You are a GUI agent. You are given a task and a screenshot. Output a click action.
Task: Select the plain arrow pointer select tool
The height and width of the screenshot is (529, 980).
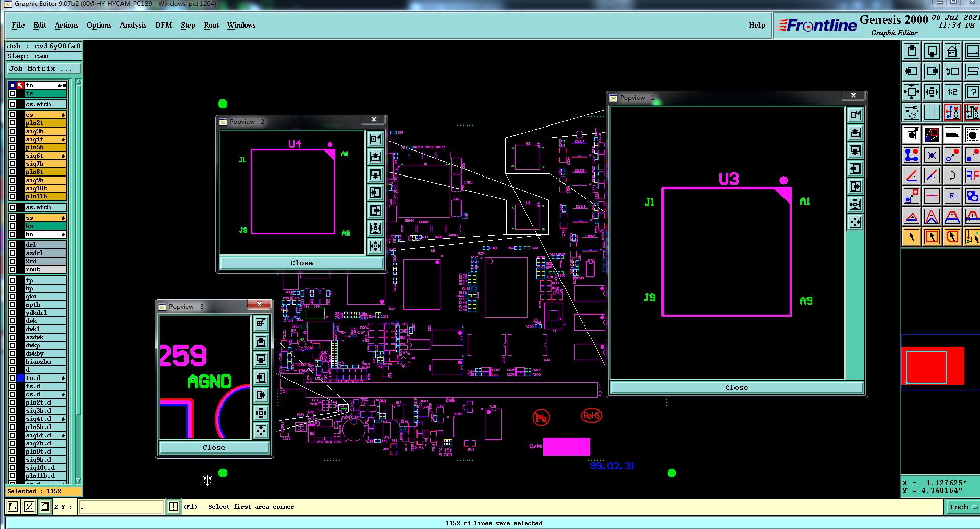point(912,237)
